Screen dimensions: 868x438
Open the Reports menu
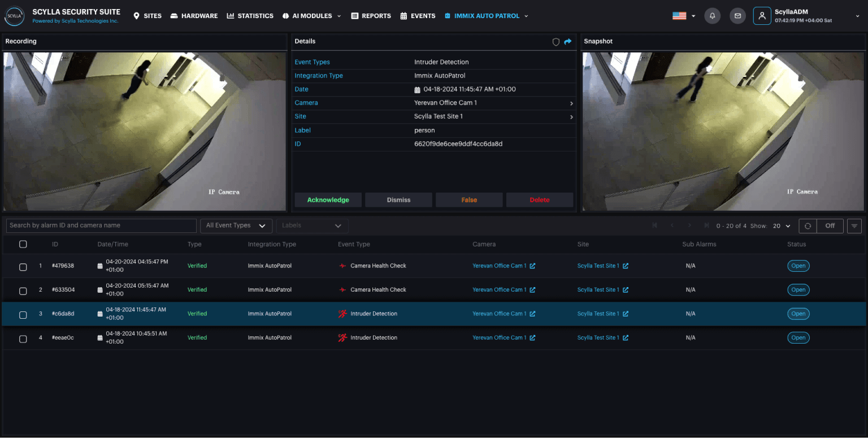[371, 16]
